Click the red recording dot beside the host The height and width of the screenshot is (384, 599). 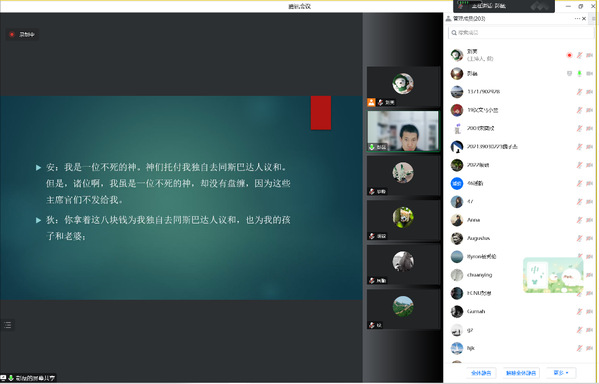point(569,55)
